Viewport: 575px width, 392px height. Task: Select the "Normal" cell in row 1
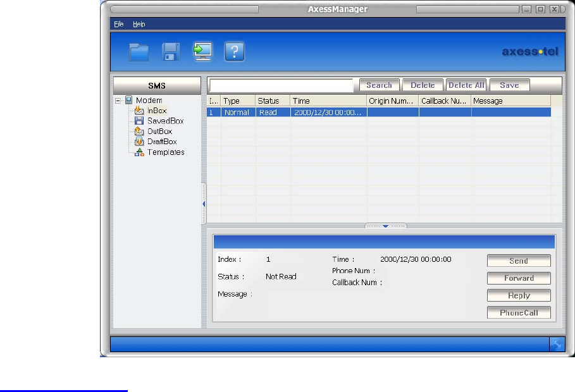238,112
